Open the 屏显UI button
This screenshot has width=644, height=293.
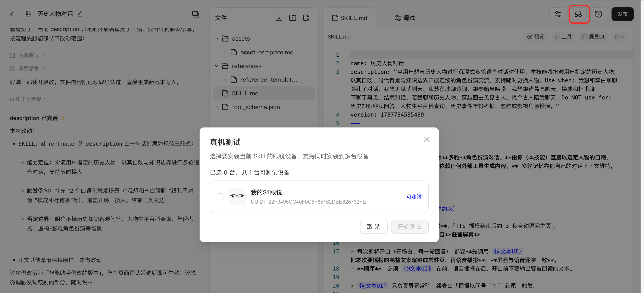tap(593, 37)
